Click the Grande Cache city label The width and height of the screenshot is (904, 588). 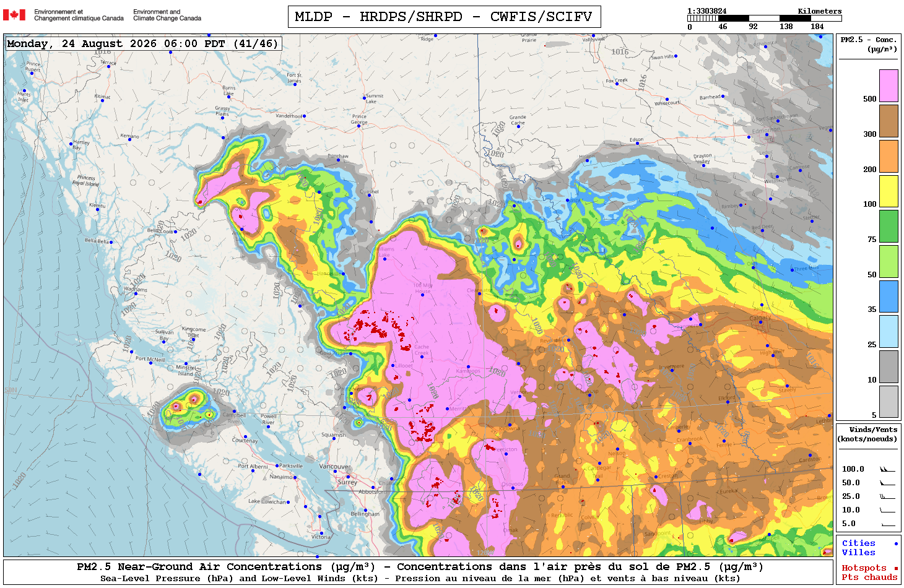pos(518,119)
